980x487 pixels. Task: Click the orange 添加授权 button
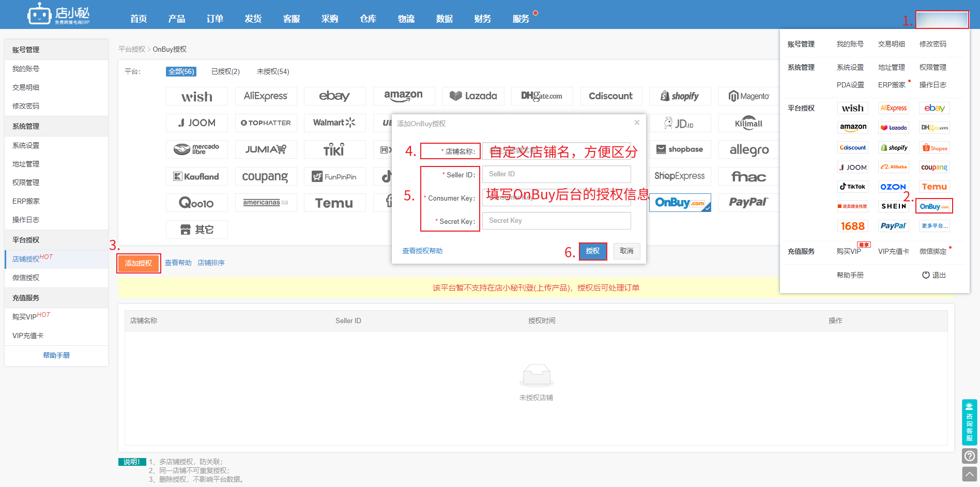[x=139, y=263]
